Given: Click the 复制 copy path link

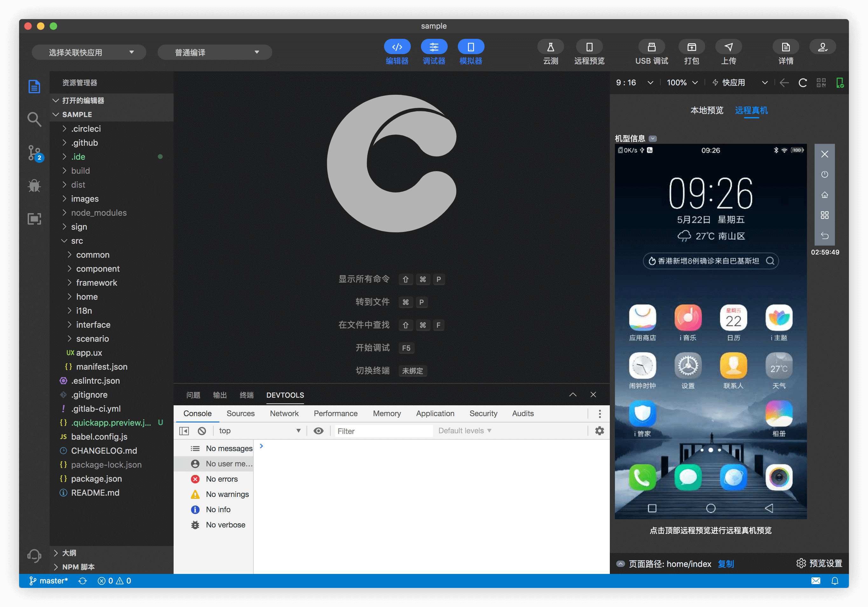Looking at the screenshot, I should pos(726,564).
